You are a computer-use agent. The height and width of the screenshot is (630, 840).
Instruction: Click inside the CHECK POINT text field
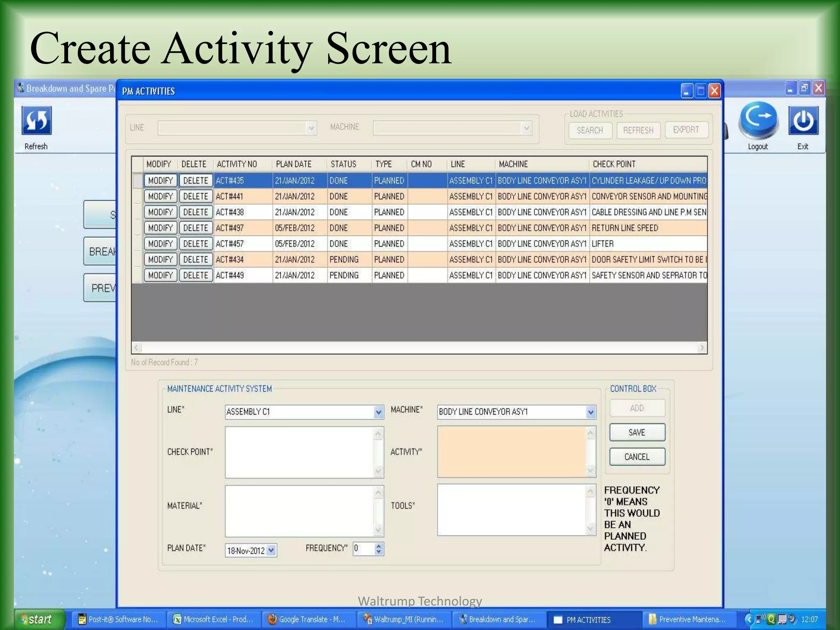(299, 452)
